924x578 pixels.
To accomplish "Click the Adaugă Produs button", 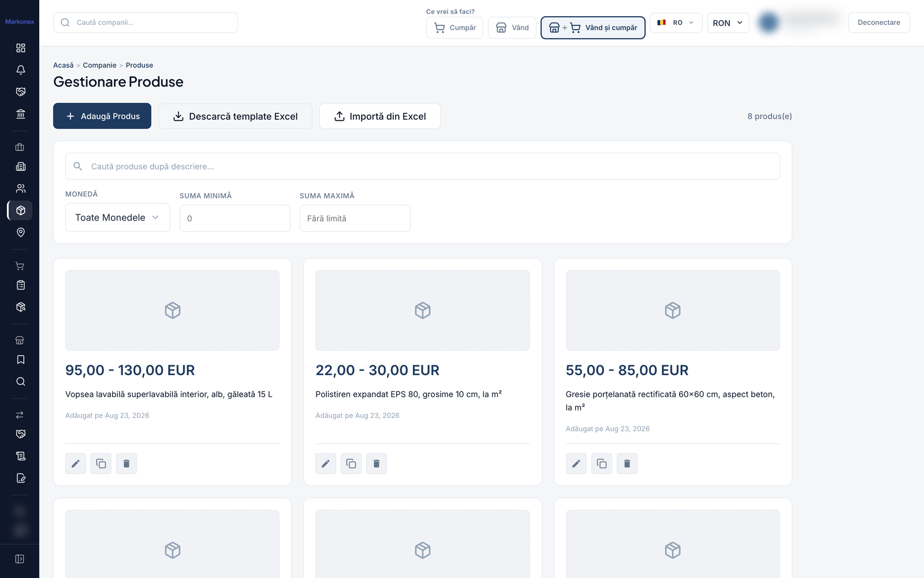I will [x=102, y=116].
